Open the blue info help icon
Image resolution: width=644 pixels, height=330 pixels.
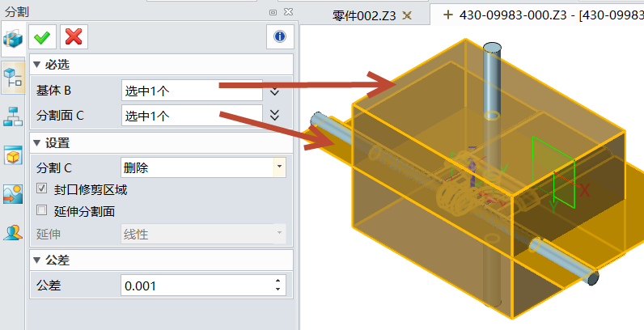click(279, 36)
